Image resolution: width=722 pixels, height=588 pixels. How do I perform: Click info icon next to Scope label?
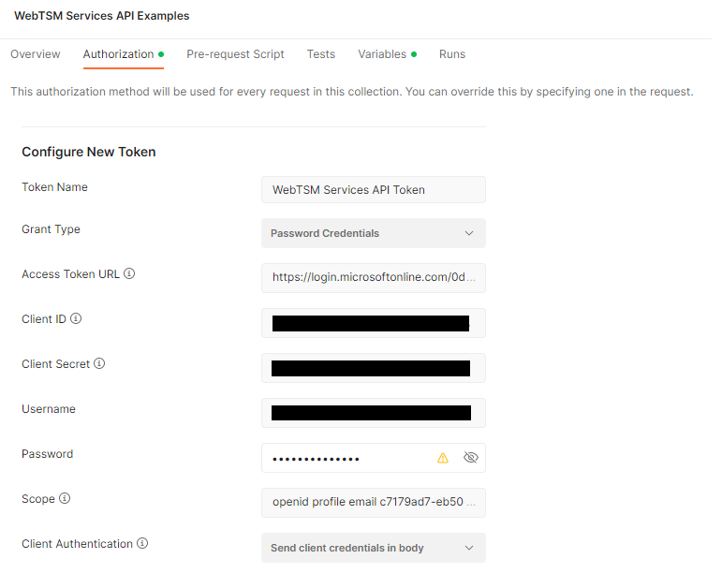(65, 499)
